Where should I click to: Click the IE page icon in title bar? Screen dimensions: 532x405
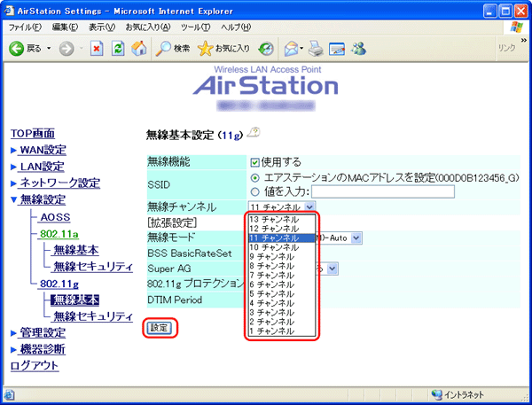(9, 11)
